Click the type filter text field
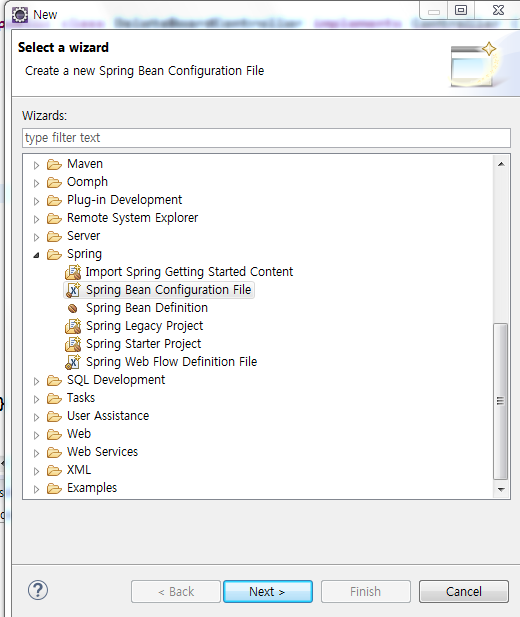 (266, 138)
